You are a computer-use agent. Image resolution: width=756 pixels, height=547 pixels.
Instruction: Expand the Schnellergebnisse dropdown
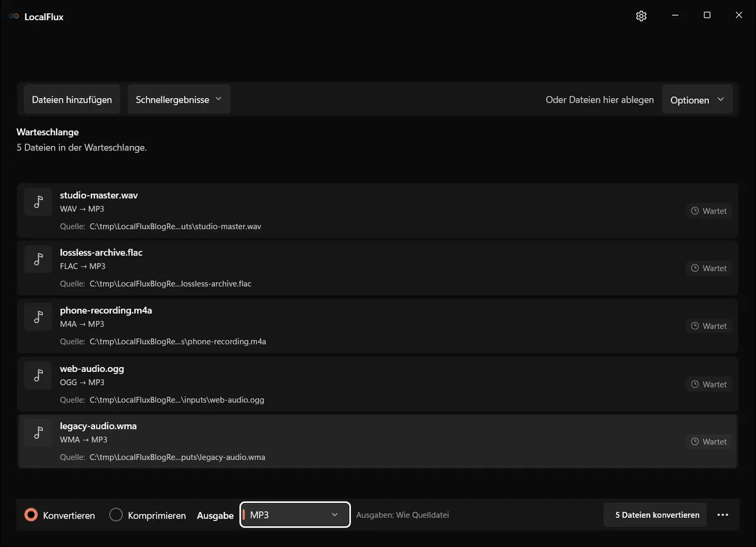(179, 99)
